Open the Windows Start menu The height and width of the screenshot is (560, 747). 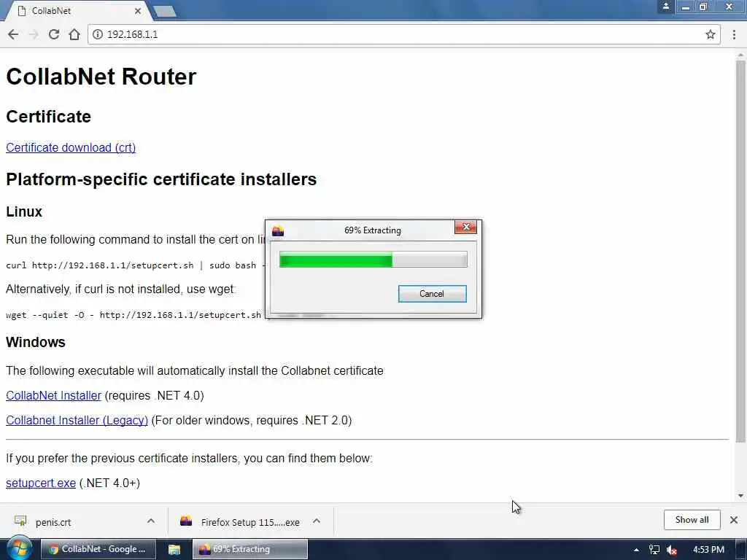(18, 548)
